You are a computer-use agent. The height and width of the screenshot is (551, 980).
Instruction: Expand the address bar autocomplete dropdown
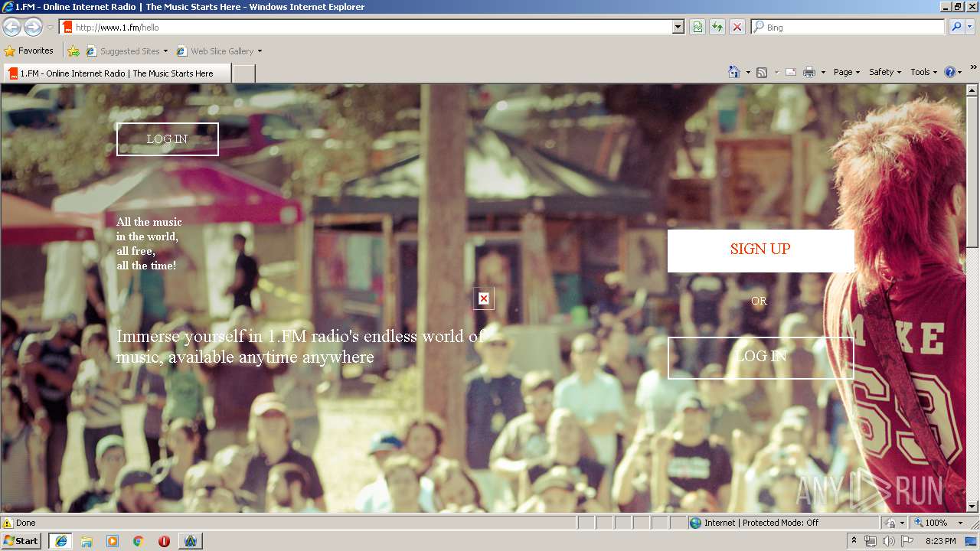tap(678, 28)
